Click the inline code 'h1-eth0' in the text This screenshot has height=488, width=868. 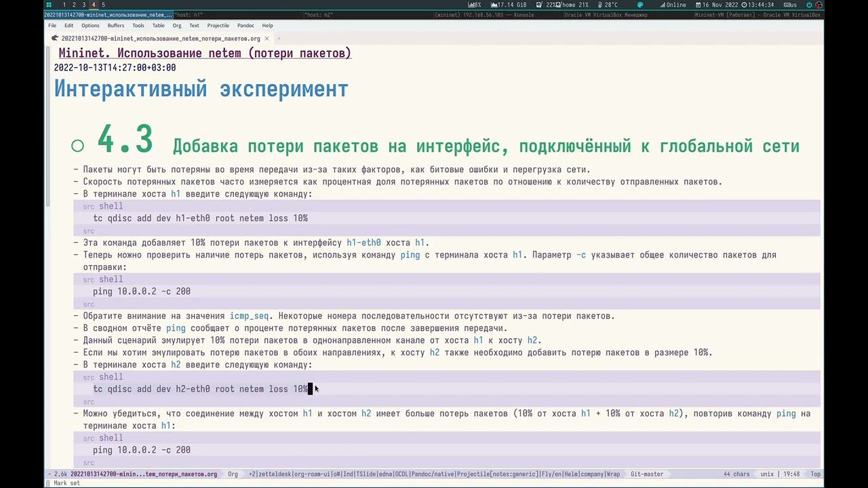coord(363,243)
